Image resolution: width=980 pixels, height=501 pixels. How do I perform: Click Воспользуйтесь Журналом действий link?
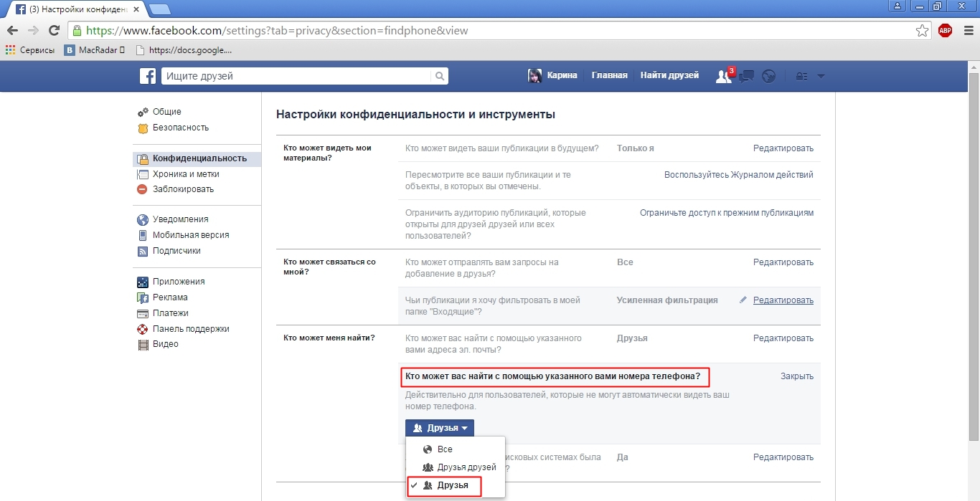[739, 175]
